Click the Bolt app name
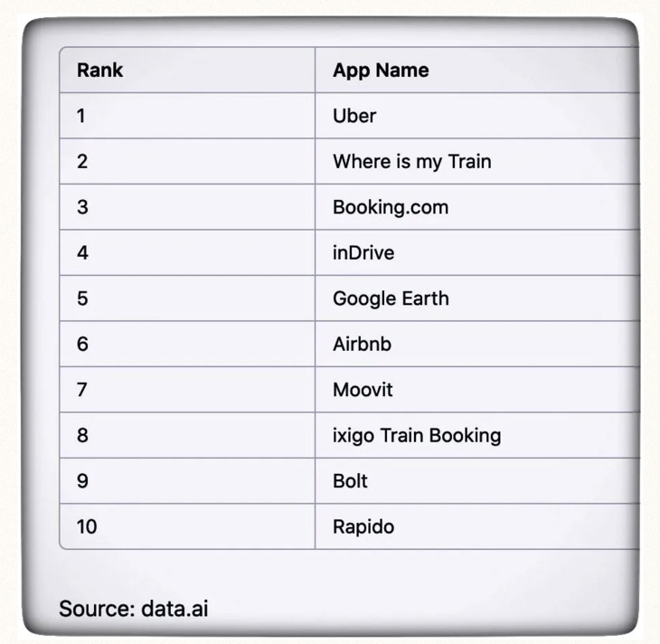The image size is (660, 644). click(350, 481)
